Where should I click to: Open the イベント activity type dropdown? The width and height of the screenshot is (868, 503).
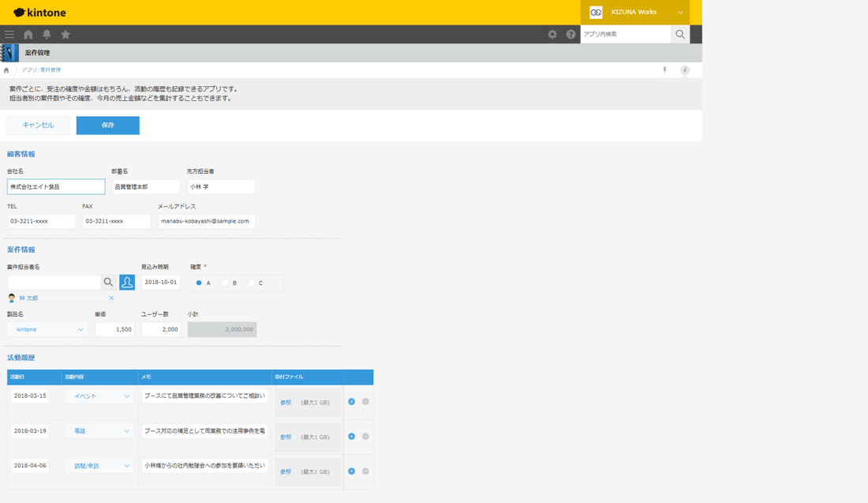pos(99,396)
